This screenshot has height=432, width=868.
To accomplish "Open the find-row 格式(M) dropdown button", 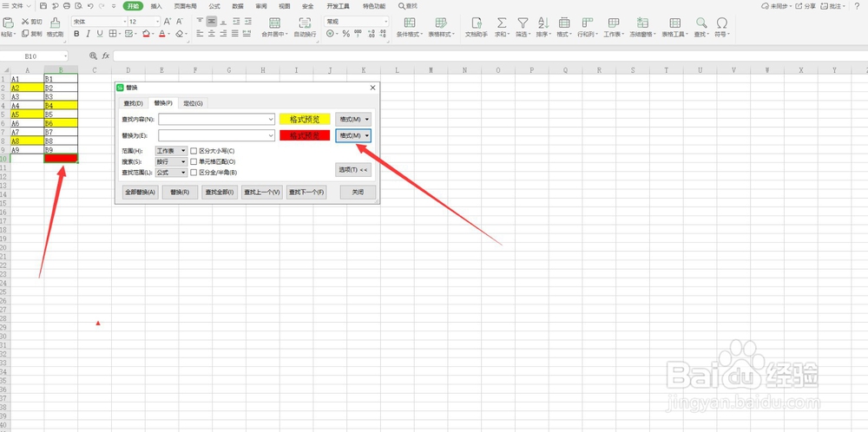I will click(x=353, y=119).
